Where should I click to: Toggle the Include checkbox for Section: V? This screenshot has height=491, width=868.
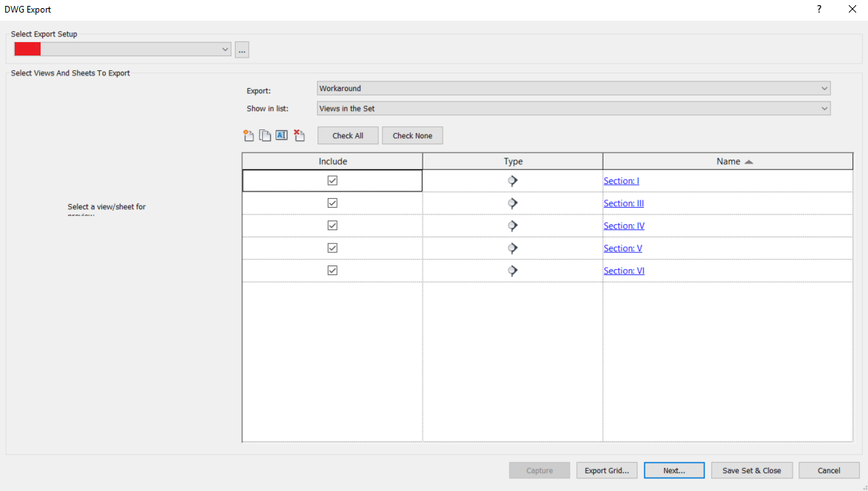click(x=332, y=248)
